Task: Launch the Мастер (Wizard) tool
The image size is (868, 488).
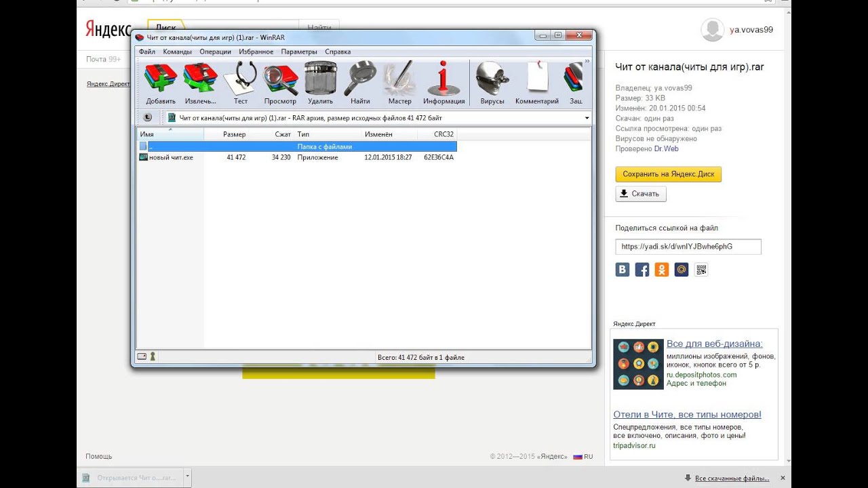Action: 400,83
